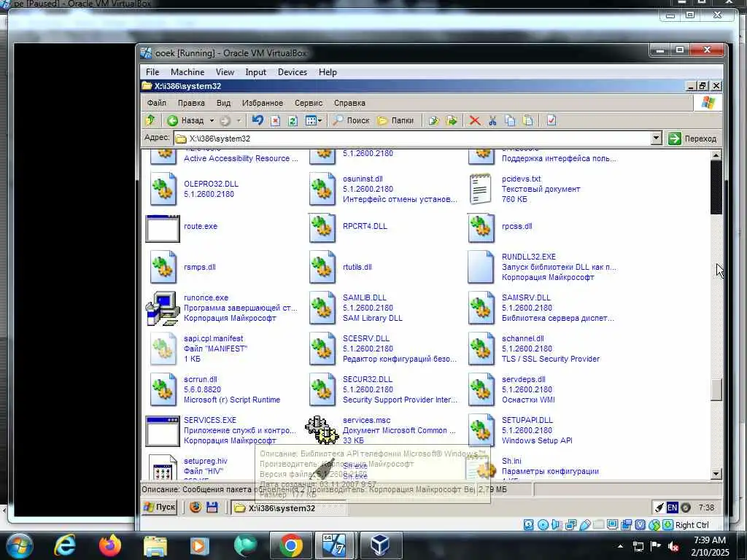This screenshot has width=747, height=560.
Task: Click the Refresh toolbar icon
Action: [293, 120]
